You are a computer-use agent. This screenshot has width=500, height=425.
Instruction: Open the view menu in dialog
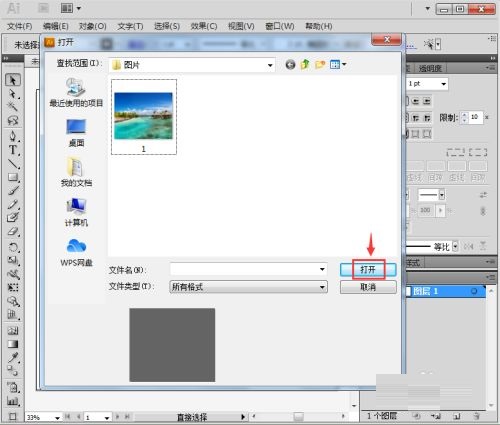click(338, 65)
